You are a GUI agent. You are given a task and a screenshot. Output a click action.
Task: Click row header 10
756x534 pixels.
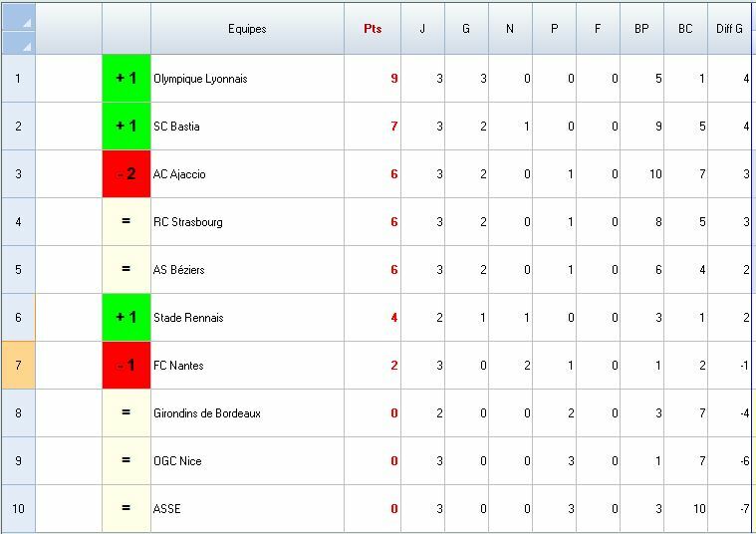coord(18,509)
